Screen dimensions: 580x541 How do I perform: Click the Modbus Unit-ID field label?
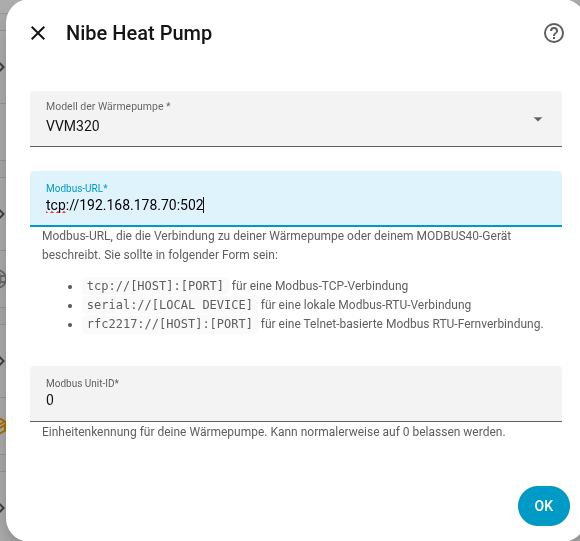tap(82, 383)
